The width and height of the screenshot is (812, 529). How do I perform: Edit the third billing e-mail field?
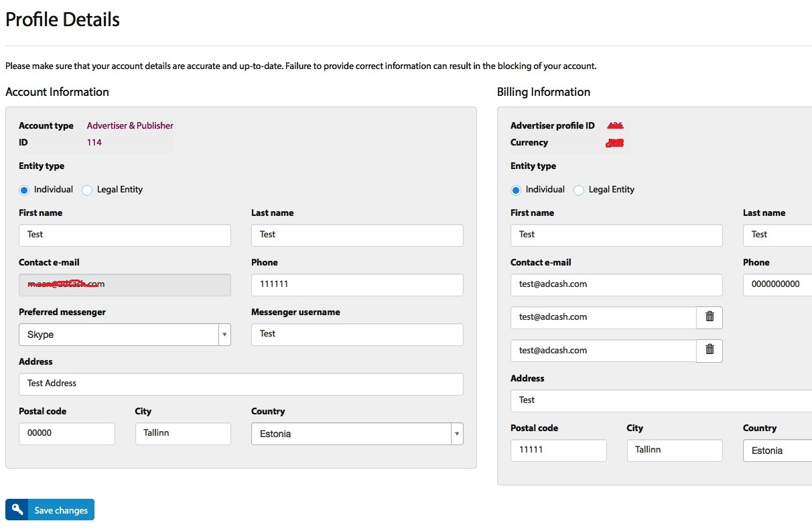click(604, 351)
